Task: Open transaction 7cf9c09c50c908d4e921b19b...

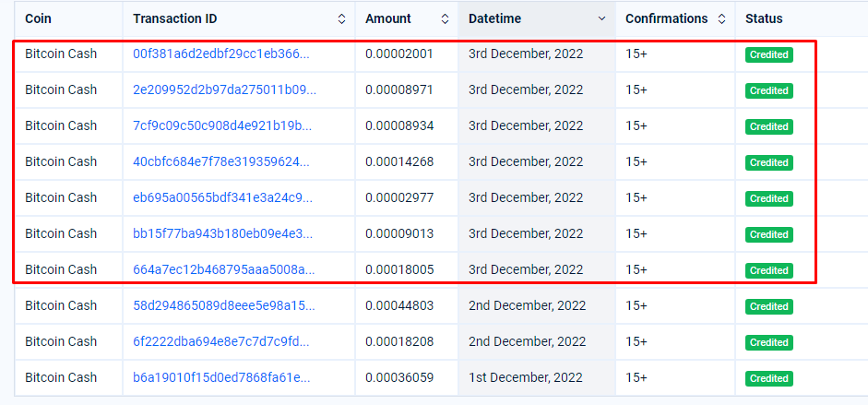Action: 222,125
